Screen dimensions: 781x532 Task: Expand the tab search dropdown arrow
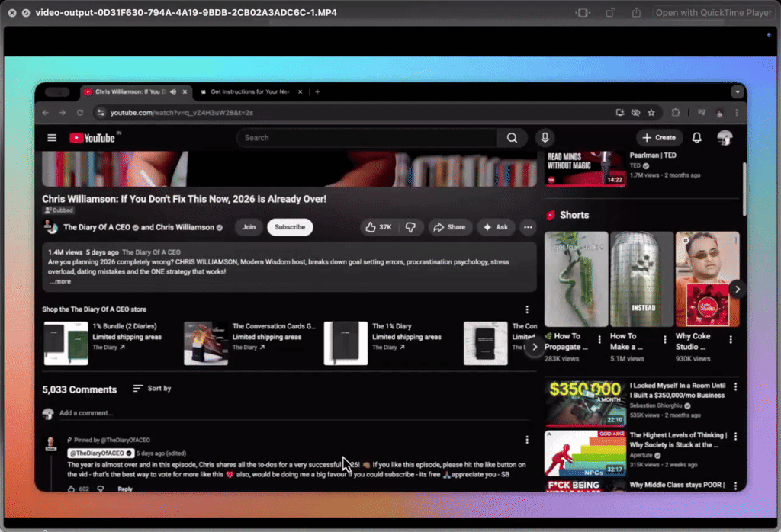[x=738, y=91]
